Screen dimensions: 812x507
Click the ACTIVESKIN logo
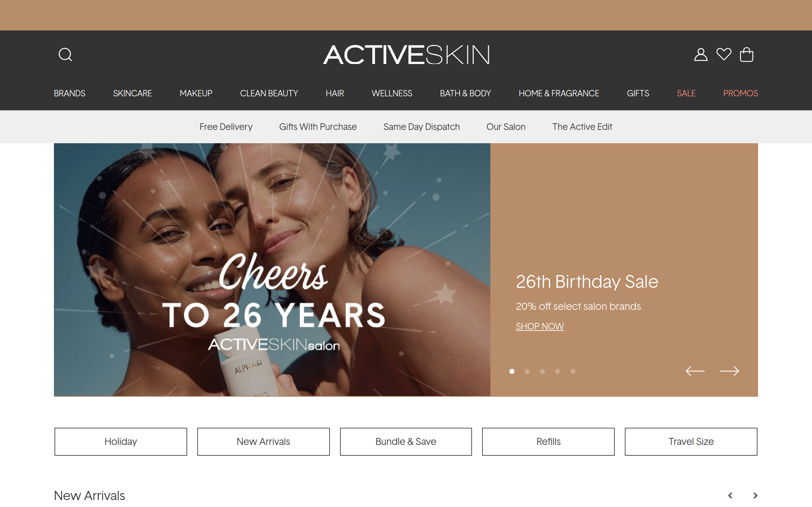[406, 55]
